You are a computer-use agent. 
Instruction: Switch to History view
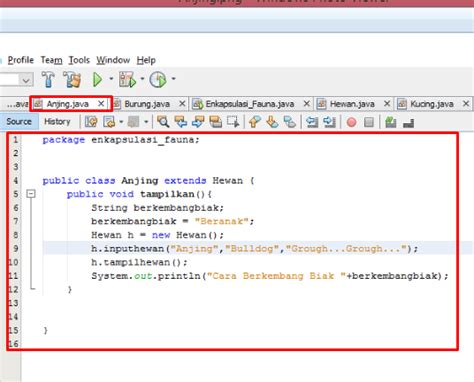(x=57, y=122)
